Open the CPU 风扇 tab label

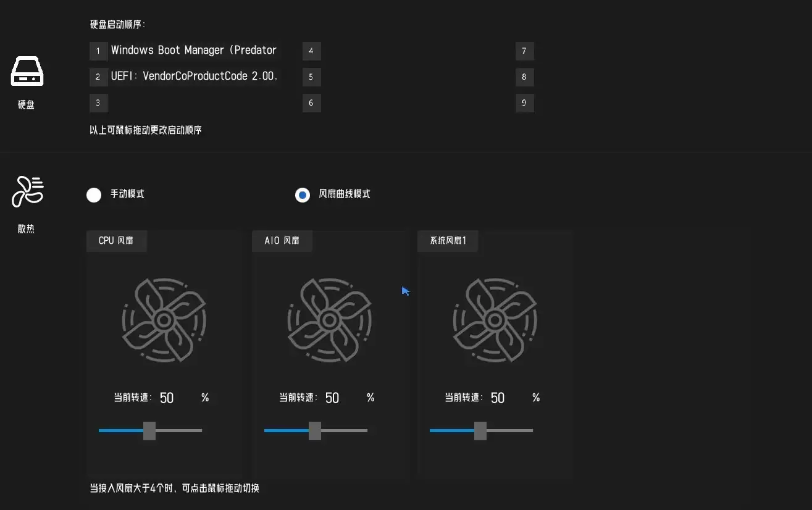pos(116,241)
